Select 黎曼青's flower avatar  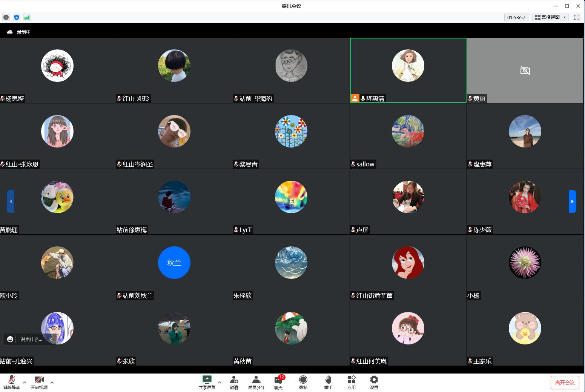pos(291,131)
